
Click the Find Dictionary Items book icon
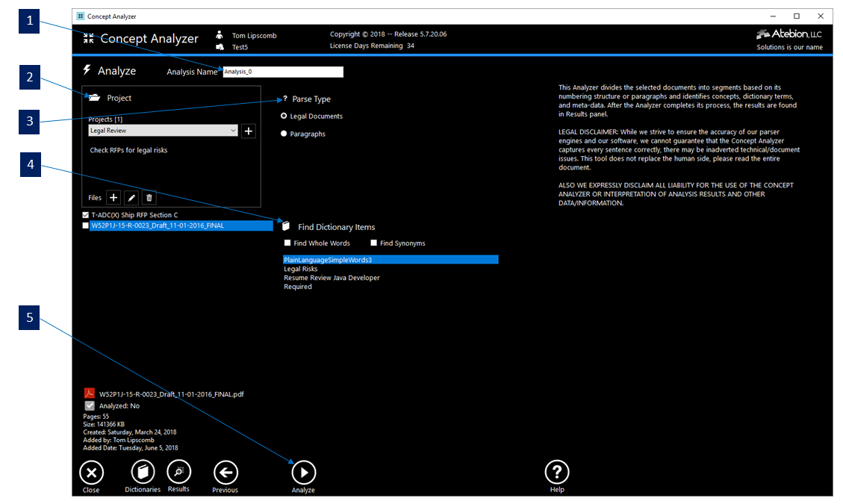(286, 226)
